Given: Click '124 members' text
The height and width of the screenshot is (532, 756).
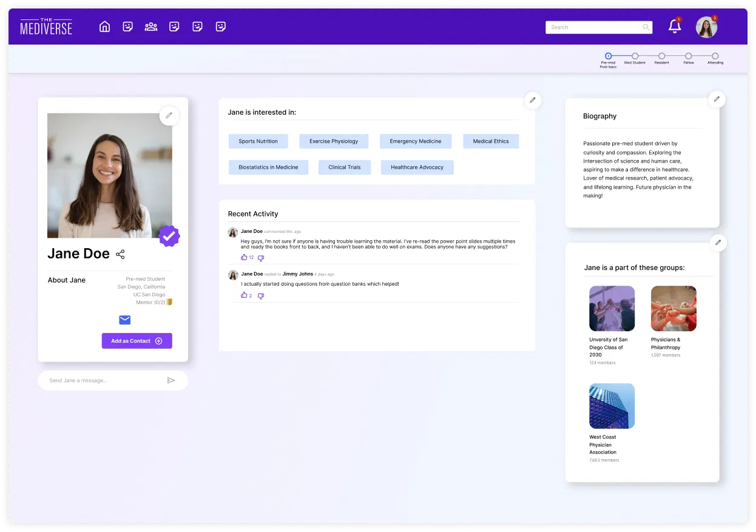Looking at the screenshot, I should coord(602,363).
